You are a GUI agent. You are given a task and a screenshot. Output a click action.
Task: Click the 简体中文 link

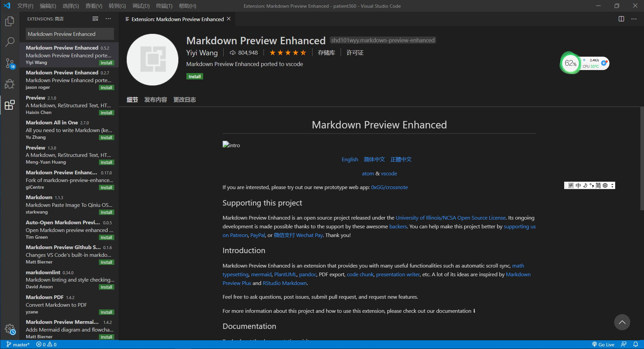tap(374, 159)
